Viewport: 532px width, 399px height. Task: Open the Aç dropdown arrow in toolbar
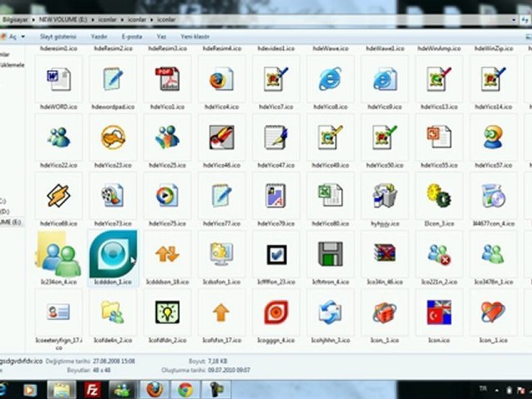pyautogui.click(x=23, y=37)
